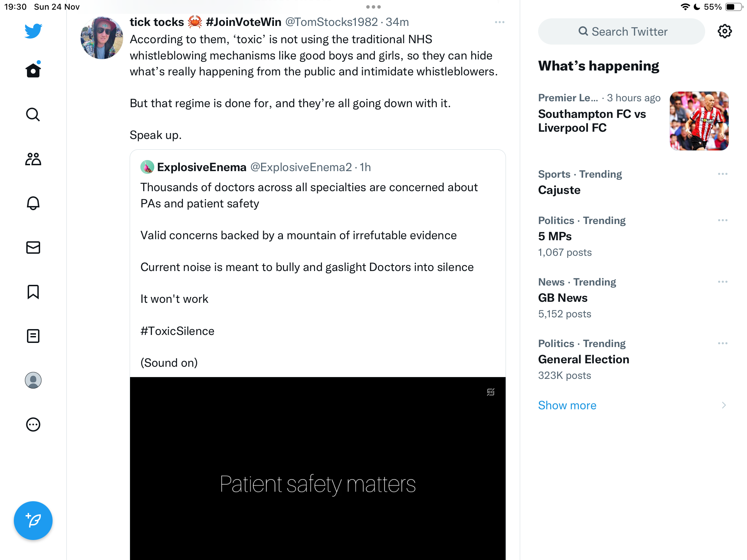Open Messages envelope icon
The image size is (747, 560).
point(33,248)
